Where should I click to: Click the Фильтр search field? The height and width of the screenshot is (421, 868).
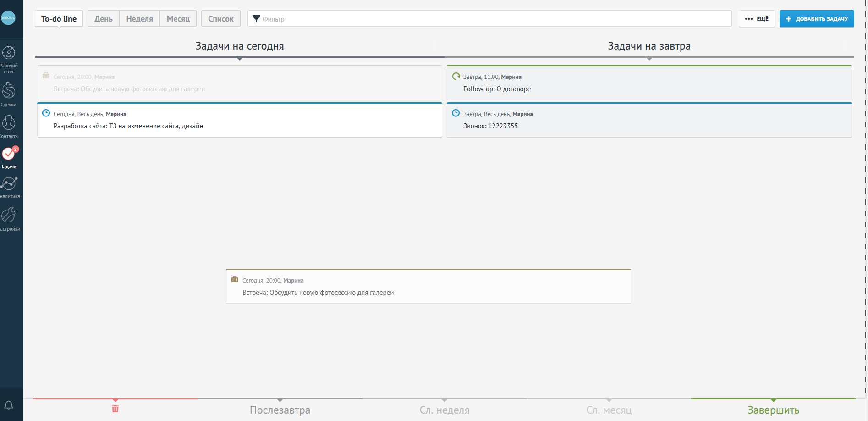489,19
